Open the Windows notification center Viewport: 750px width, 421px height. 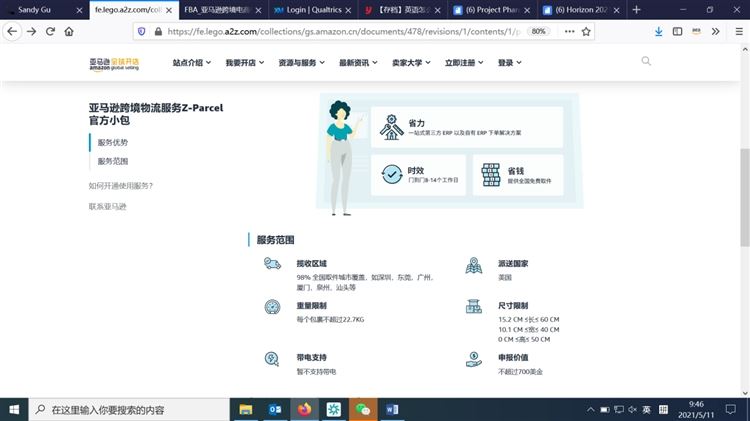click(731, 410)
